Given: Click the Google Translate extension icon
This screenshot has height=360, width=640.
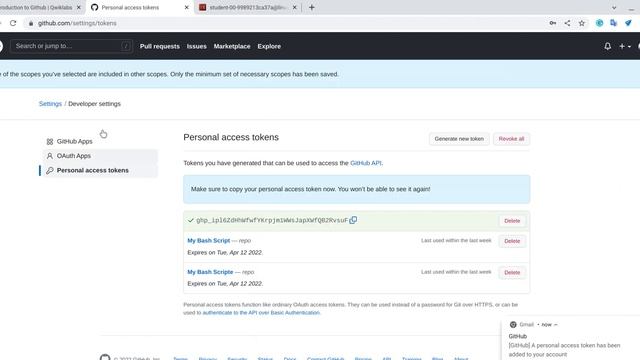Looking at the screenshot, I should 613,23.
